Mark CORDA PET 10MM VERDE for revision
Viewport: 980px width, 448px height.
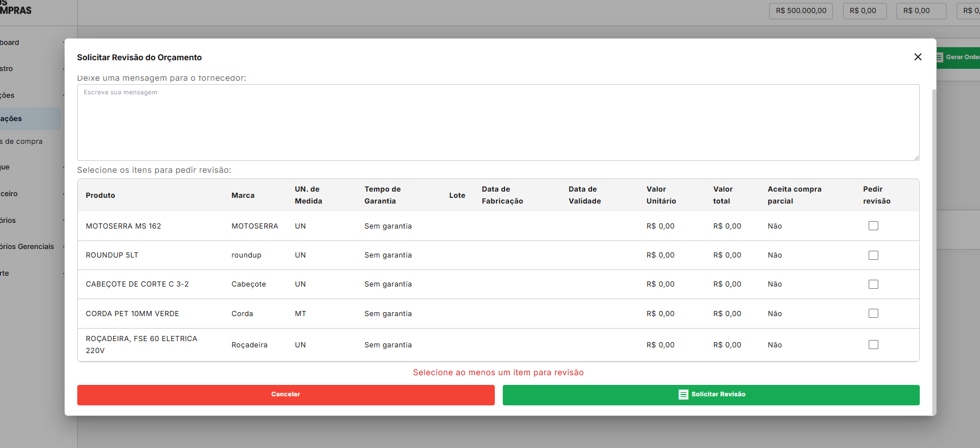click(x=873, y=314)
